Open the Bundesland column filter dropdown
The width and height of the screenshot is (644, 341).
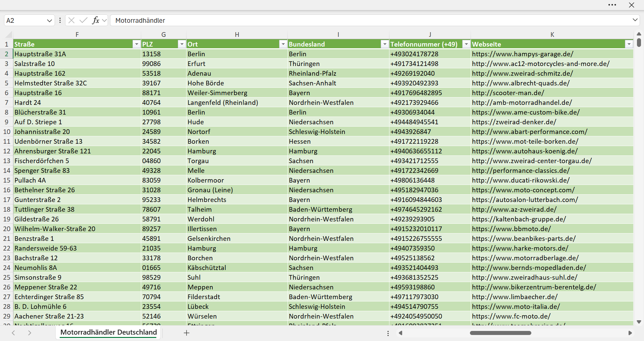click(385, 44)
